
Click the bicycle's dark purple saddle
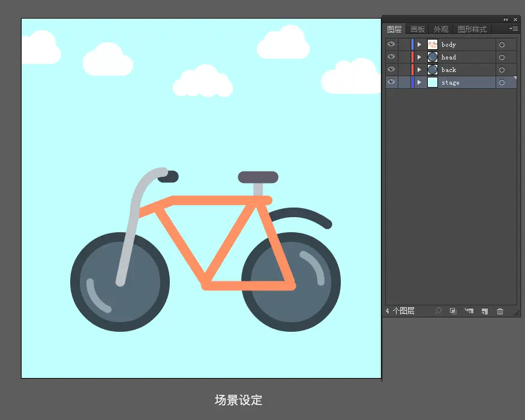(x=258, y=177)
